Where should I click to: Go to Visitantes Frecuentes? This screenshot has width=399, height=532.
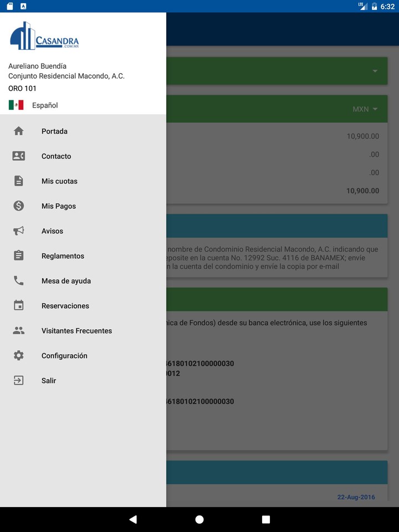(76, 331)
